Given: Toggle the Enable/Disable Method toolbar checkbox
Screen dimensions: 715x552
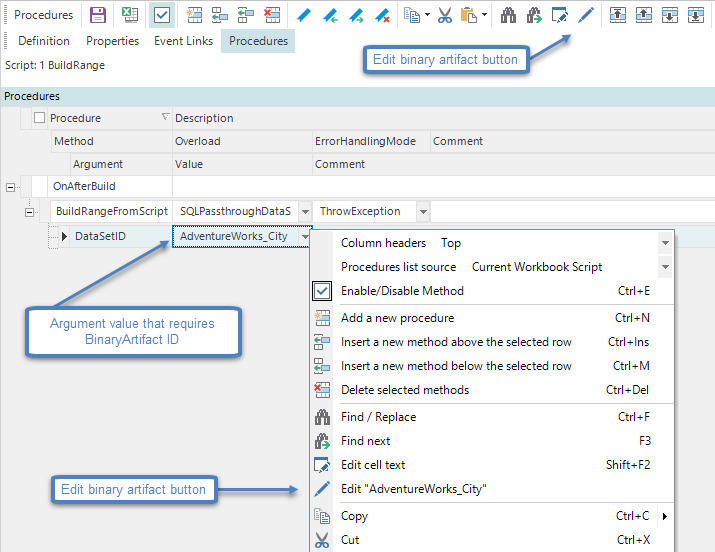Looking at the screenshot, I should tap(162, 15).
